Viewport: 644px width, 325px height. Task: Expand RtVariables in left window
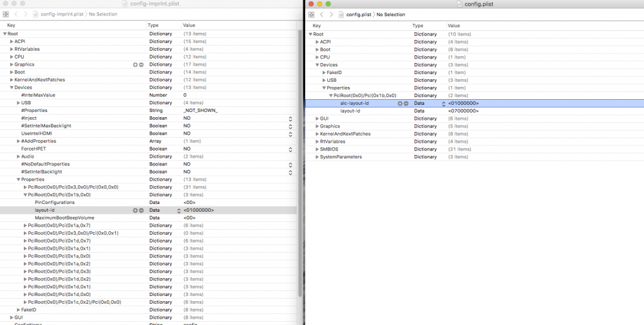[12, 50]
